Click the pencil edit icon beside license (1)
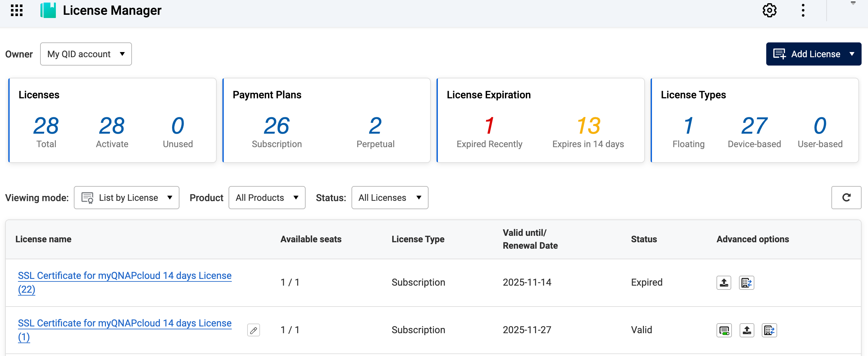 [x=253, y=330]
